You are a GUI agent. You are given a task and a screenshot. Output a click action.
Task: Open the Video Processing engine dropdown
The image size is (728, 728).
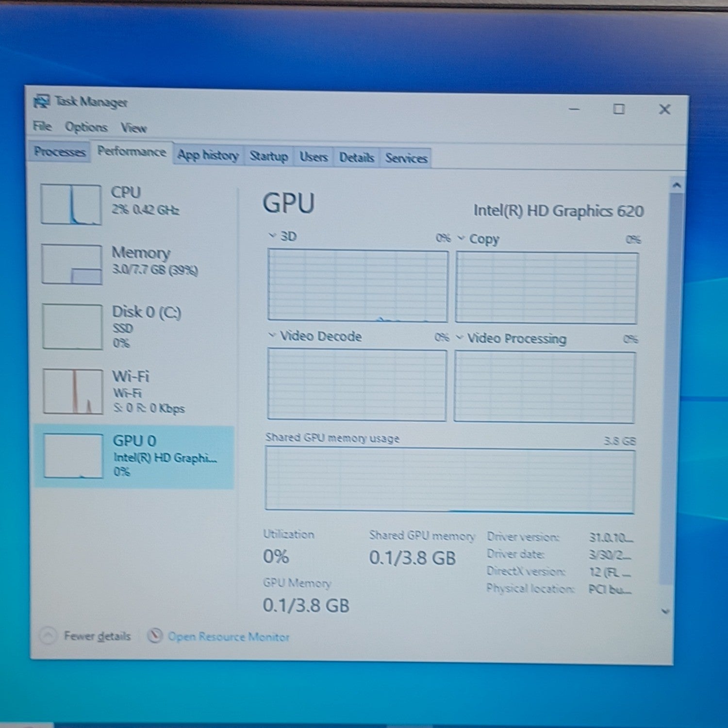(460, 337)
